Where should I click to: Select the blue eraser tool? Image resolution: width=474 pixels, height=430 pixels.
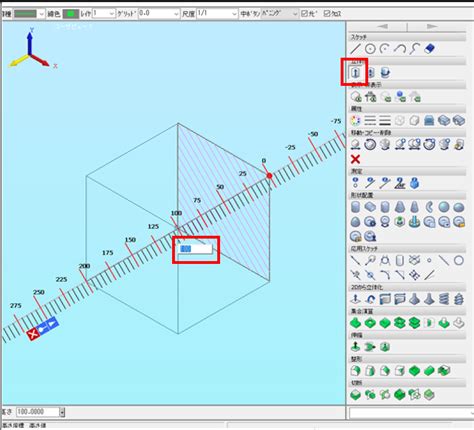429,49
